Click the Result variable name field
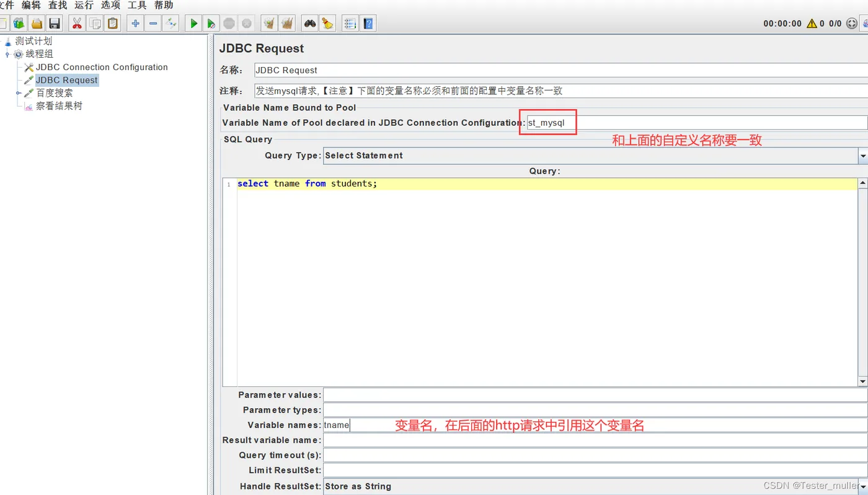This screenshot has width=868, height=495. (x=596, y=440)
